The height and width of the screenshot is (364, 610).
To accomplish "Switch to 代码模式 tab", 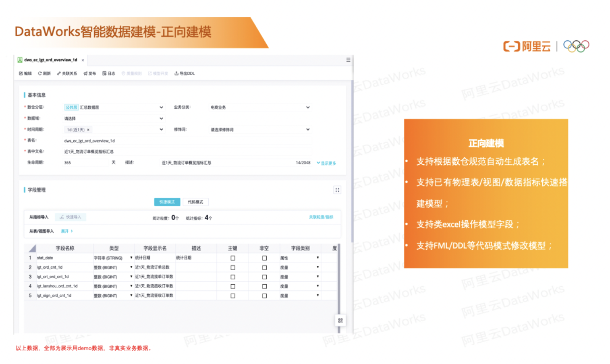I will click(195, 202).
